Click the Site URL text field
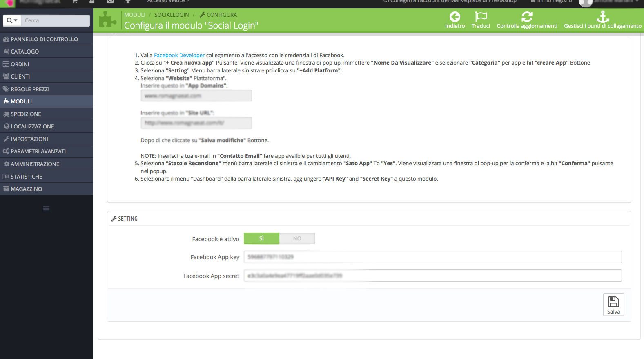The image size is (644, 359). click(x=196, y=123)
